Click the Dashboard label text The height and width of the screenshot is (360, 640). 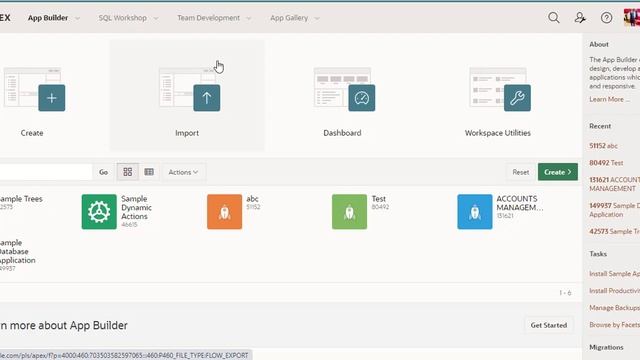[342, 133]
